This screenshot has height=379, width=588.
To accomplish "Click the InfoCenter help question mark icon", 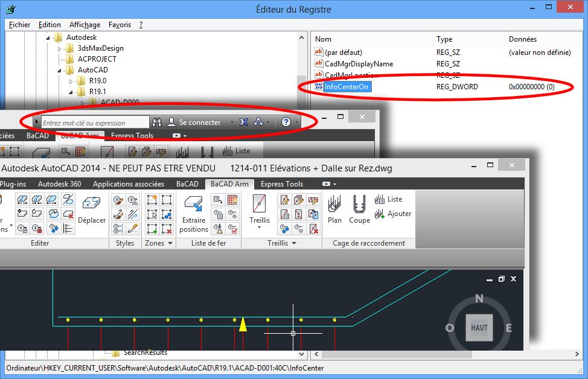I will point(286,122).
